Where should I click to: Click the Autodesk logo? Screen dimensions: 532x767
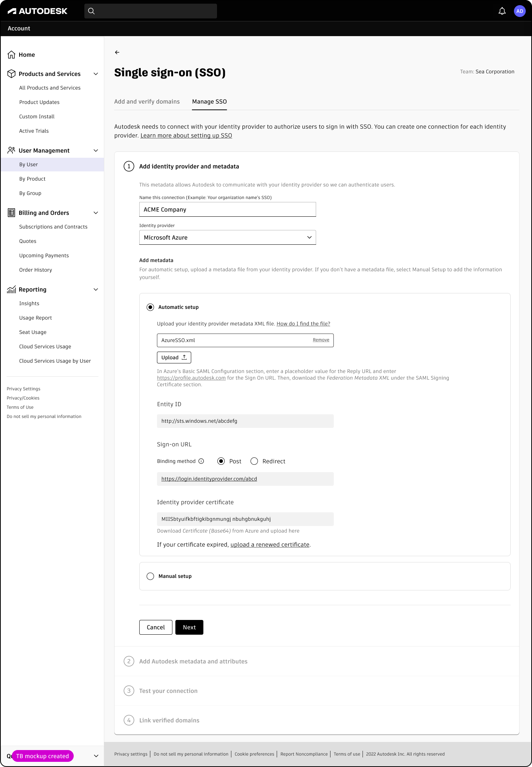click(38, 11)
